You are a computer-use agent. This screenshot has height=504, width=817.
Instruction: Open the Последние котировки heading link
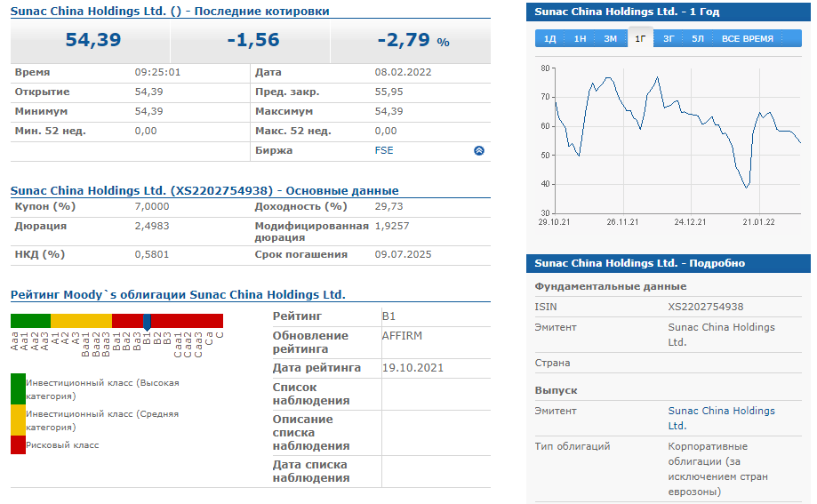[x=170, y=11]
